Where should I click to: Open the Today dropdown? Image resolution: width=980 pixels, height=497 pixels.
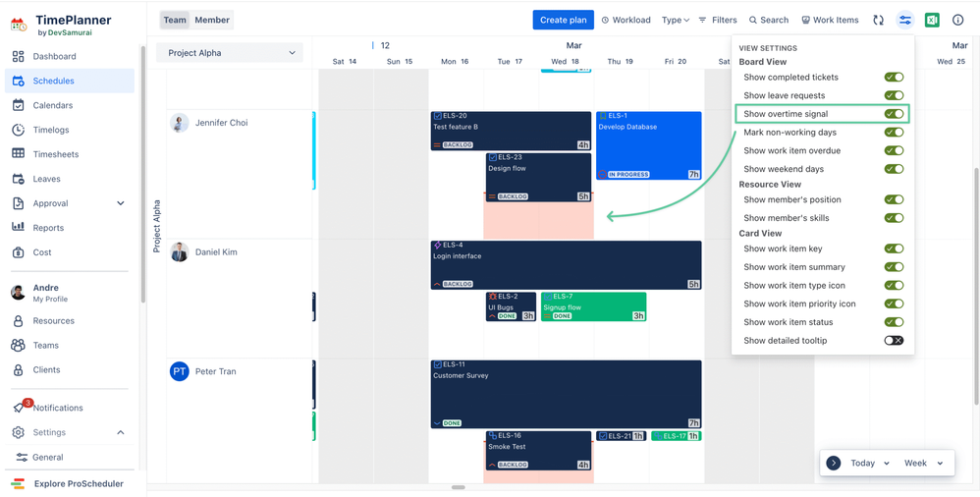click(x=869, y=464)
